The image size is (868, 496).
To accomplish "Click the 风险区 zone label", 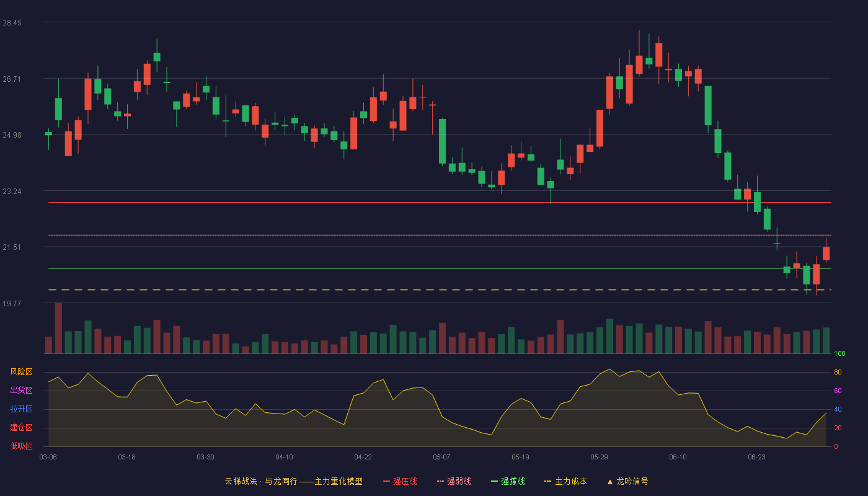I will click(x=21, y=372).
